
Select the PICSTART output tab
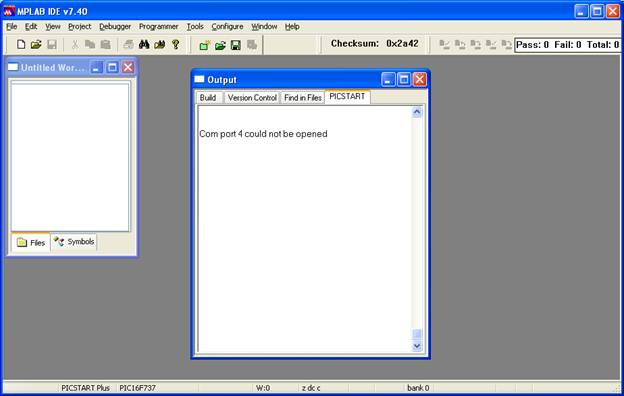click(x=347, y=97)
